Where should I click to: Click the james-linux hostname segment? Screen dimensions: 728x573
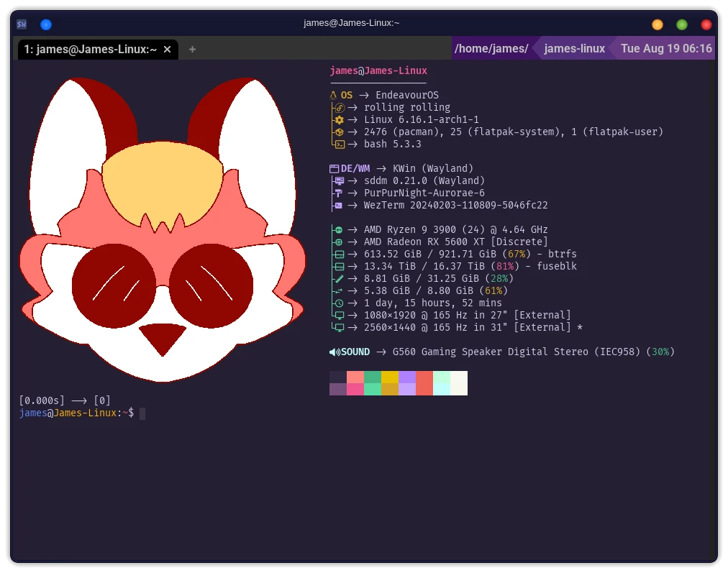[x=573, y=49]
